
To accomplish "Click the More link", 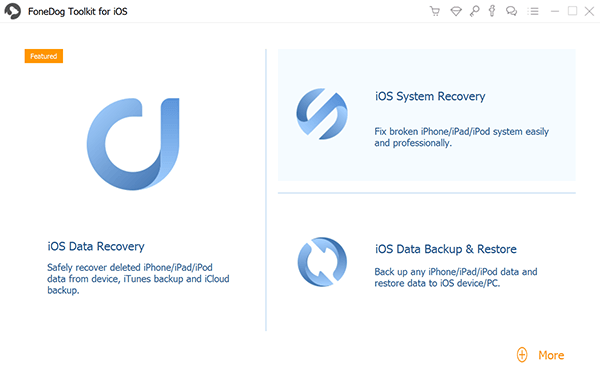I will coord(551,355).
